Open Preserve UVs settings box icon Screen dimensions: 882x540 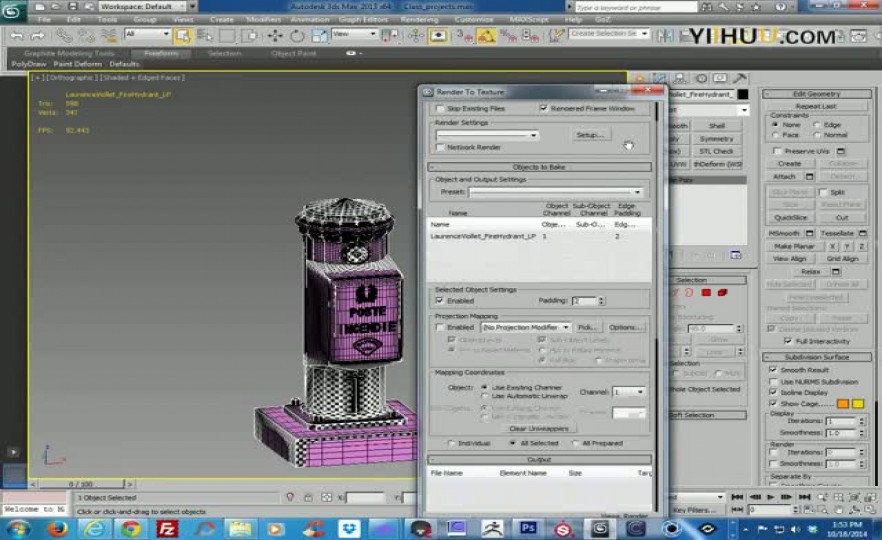tap(841, 151)
